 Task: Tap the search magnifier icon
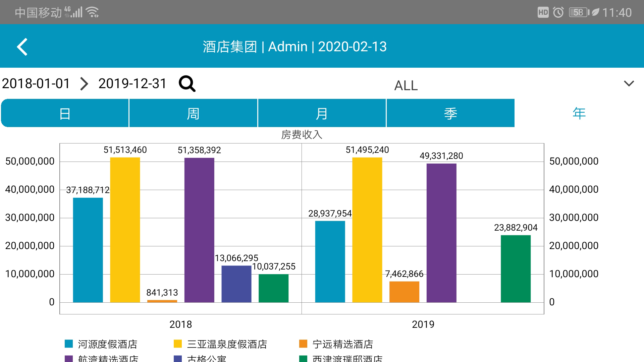pyautogui.click(x=187, y=83)
